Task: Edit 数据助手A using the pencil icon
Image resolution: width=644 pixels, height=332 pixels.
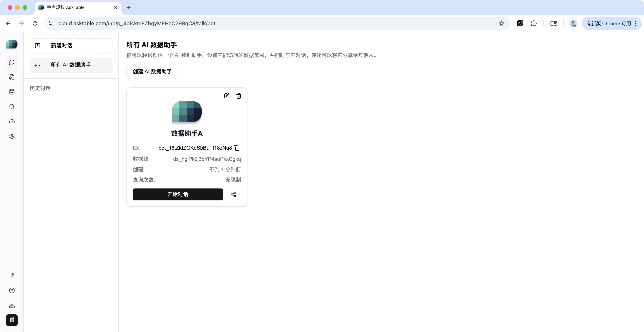Action: [x=227, y=96]
